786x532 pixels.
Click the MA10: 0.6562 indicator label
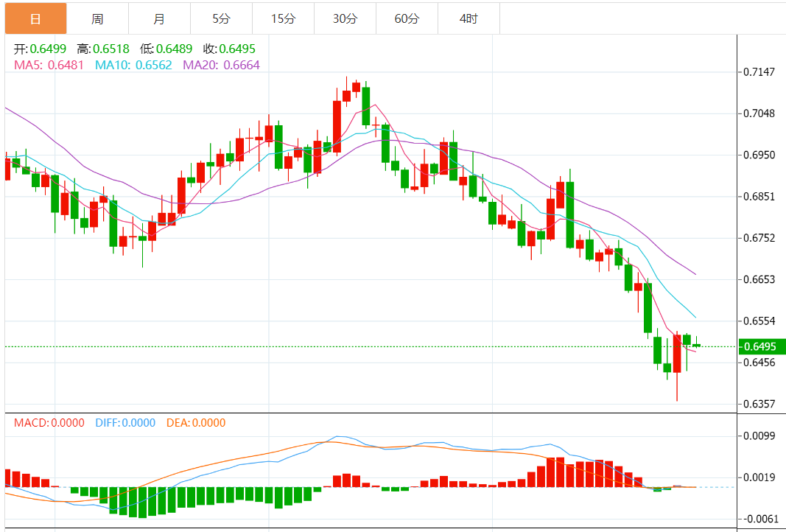coord(133,65)
